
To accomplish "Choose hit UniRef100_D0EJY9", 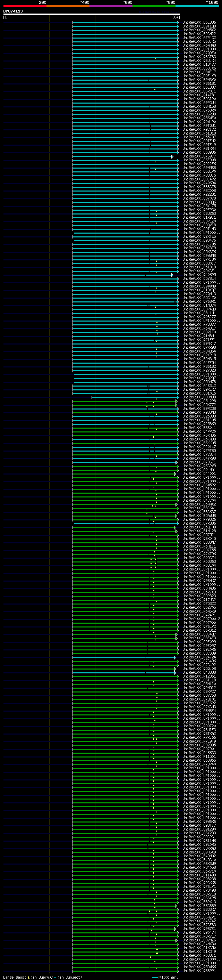I will (x=199, y=76).
